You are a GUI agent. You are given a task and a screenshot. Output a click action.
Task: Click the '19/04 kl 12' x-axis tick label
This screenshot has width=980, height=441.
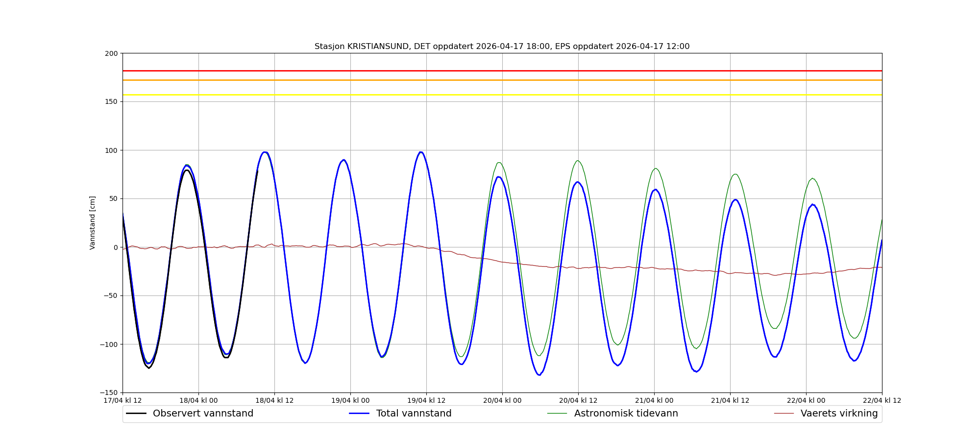click(426, 400)
